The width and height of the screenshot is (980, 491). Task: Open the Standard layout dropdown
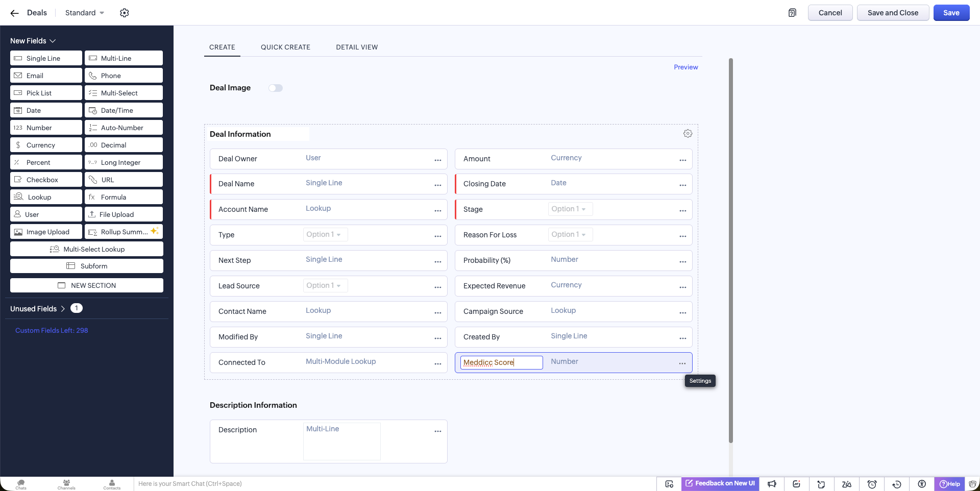point(85,13)
